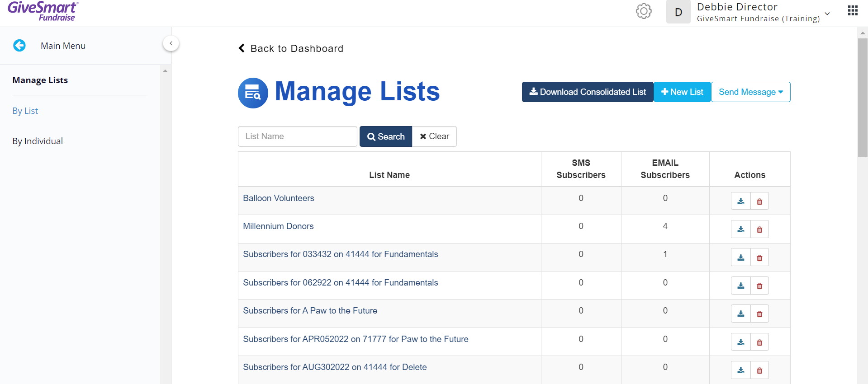Delete the Millennium Donors list
Image resolution: width=868 pixels, height=384 pixels.
coord(759,229)
